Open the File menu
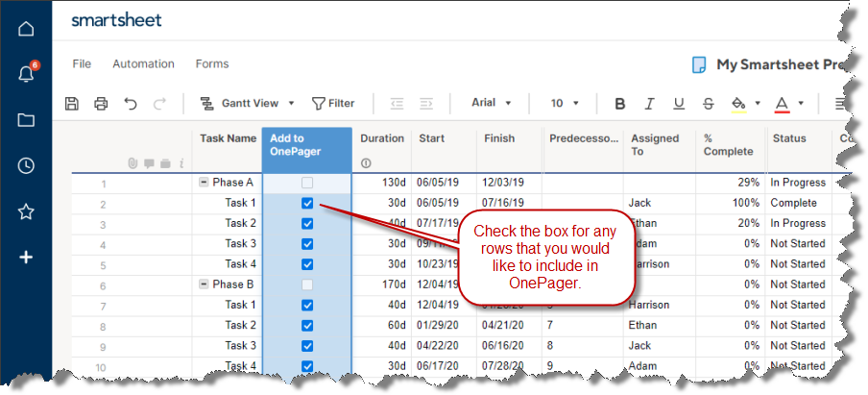868x395 pixels. [82, 64]
